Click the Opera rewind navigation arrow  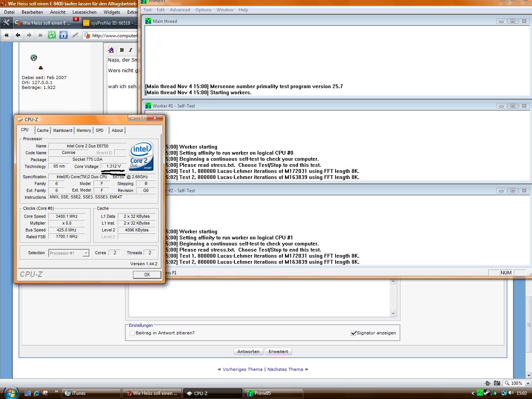pyautogui.click(x=6, y=35)
